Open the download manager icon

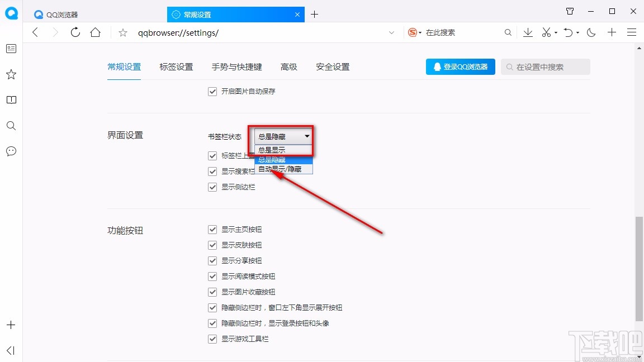[x=528, y=32]
